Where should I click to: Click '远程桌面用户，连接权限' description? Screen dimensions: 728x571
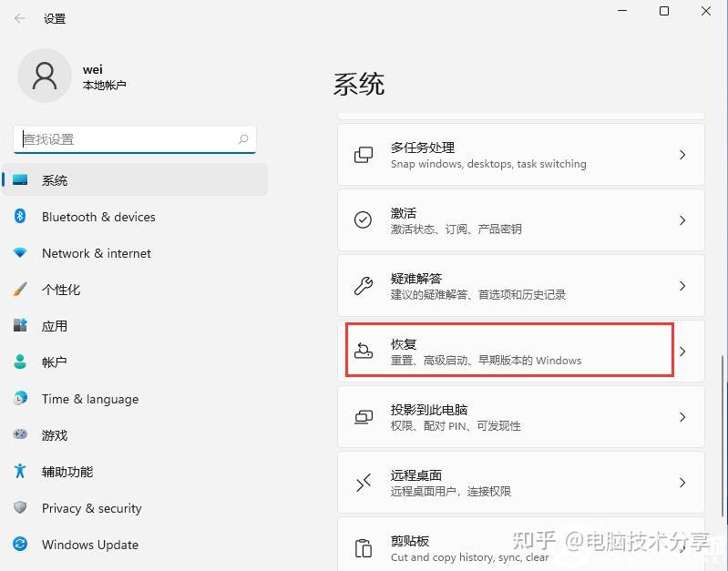pyautogui.click(x=451, y=491)
